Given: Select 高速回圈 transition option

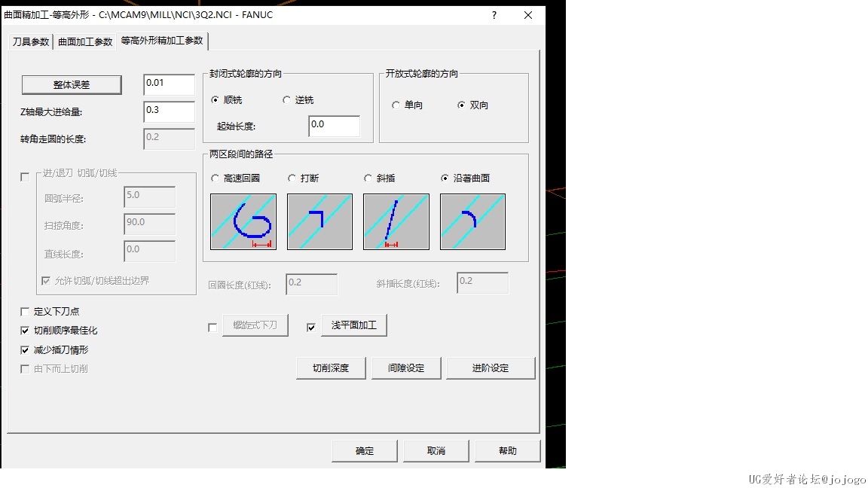Looking at the screenshot, I should (x=215, y=178).
